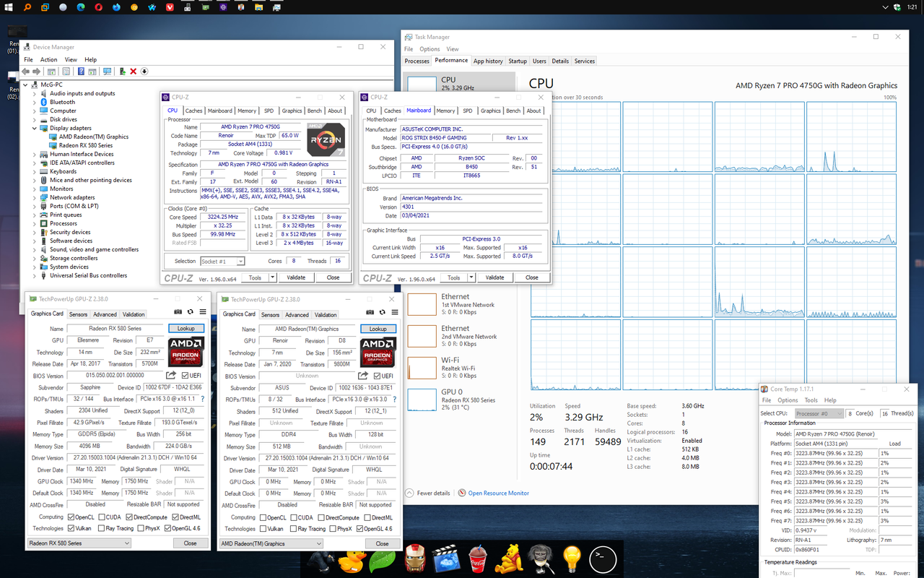The width and height of the screenshot is (924, 578).
Task: Switch to Sensors tab in RX 580 GPU-Z
Action: coord(78,314)
